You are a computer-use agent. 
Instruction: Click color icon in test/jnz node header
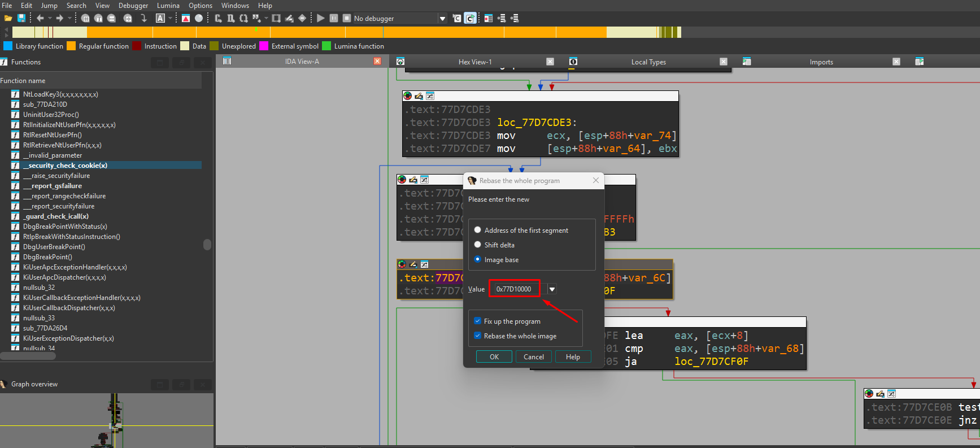point(869,394)
